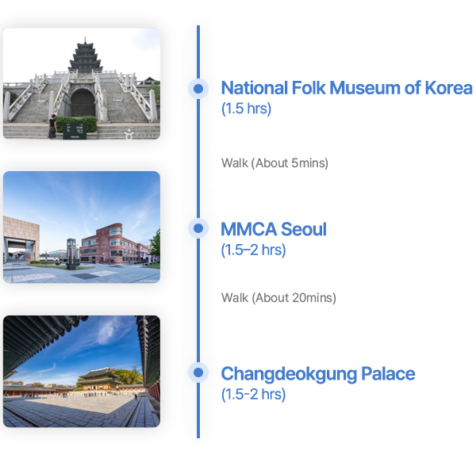Screen dimensions: 476x466
Task: Click timeline dot beside Changdeokgung Palace
Action: tap(198, 372)
